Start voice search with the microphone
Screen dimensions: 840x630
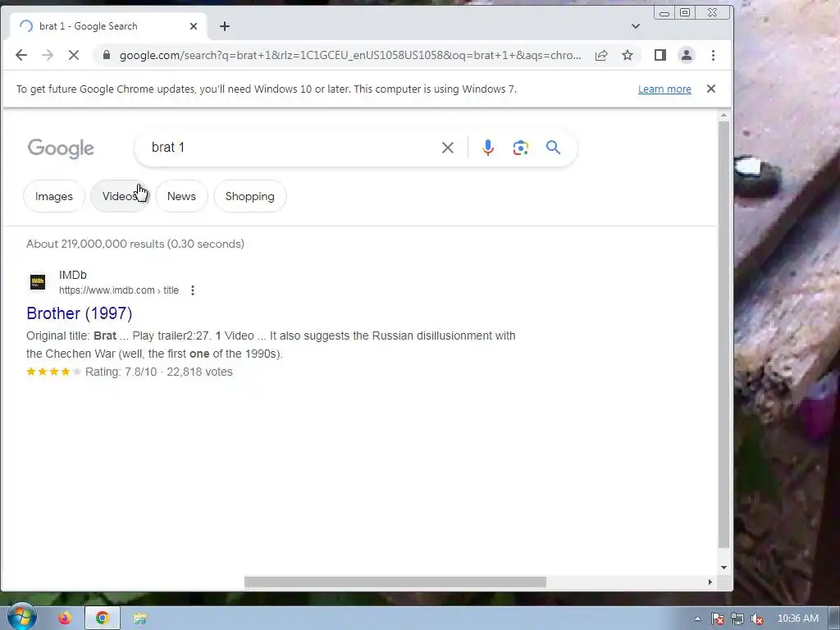(x=487, y=148)
